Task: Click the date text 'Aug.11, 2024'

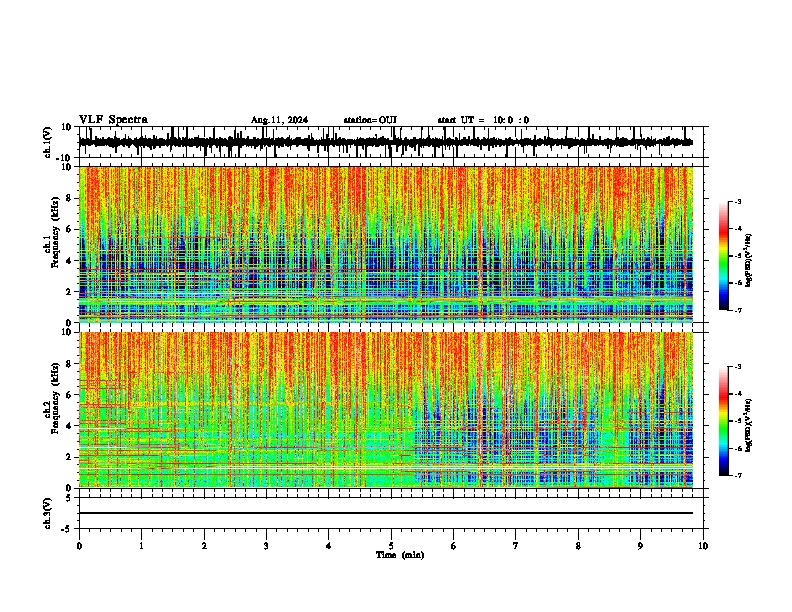Action: [279, 120]
